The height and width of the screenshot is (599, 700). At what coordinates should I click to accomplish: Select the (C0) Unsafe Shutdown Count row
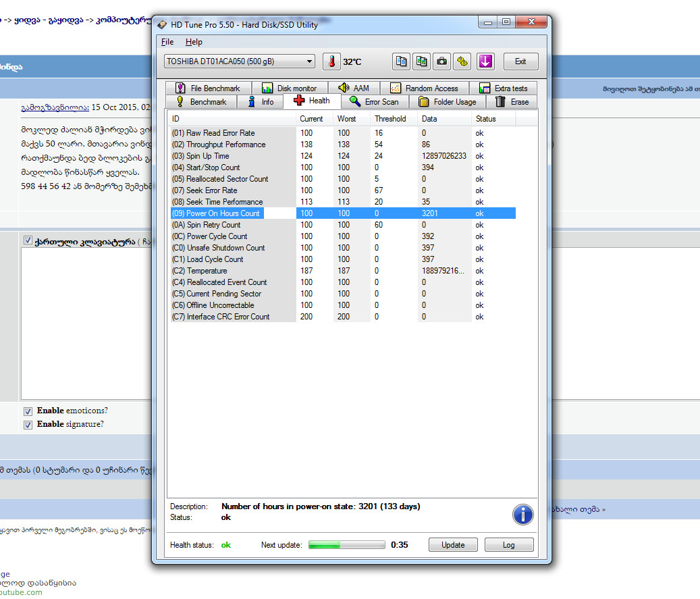point(343,248)
